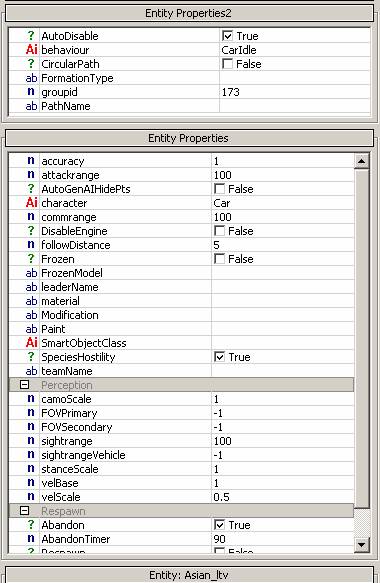The height and width of the screenshot is (583, 380).
Task: Click the n icon beside groupid
Action: click(31, 92)
